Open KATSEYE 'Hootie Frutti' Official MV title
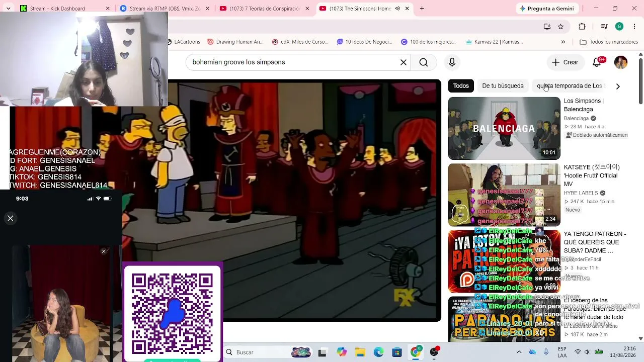Viewport: 644px width, 362px height. 592,175
